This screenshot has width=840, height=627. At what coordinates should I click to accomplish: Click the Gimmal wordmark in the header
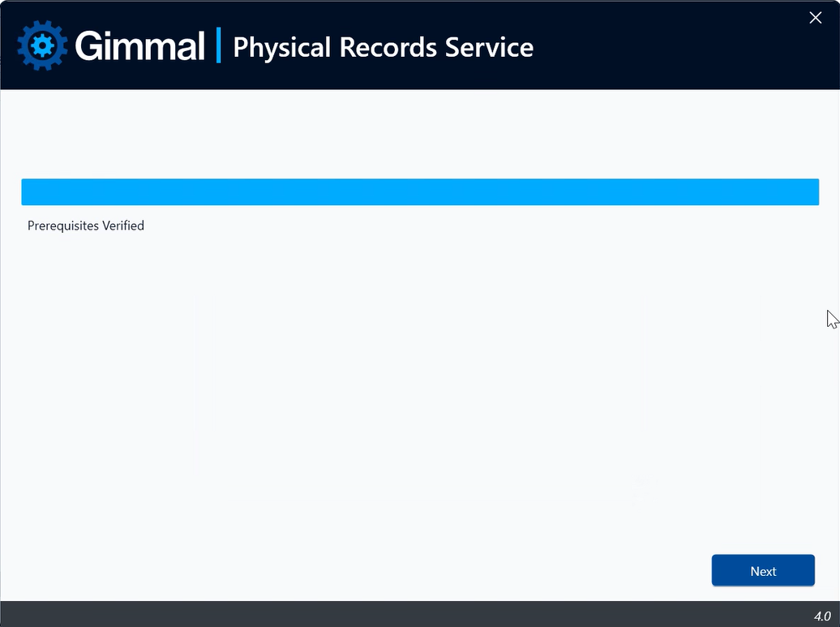(139, 45)
